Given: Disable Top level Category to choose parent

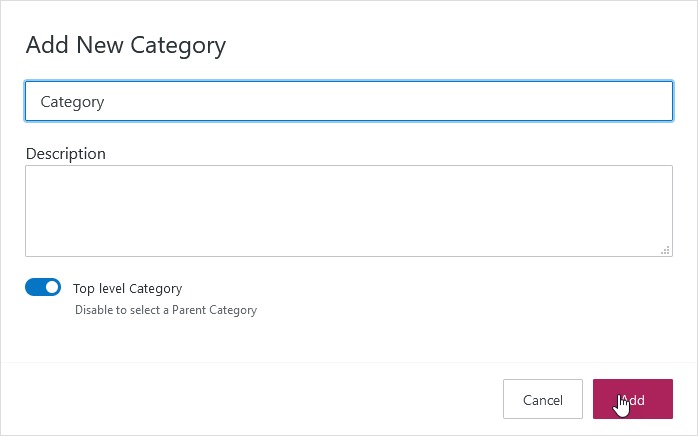Looking at the screenshot, I should [43, 288].
